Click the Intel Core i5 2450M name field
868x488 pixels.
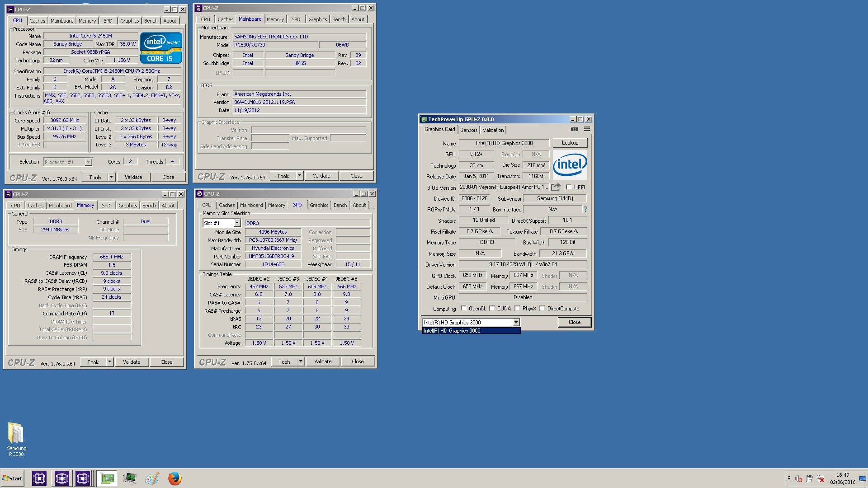[90, 36]
